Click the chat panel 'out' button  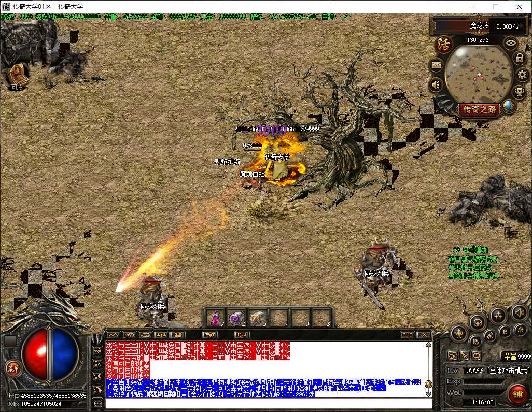407,335
